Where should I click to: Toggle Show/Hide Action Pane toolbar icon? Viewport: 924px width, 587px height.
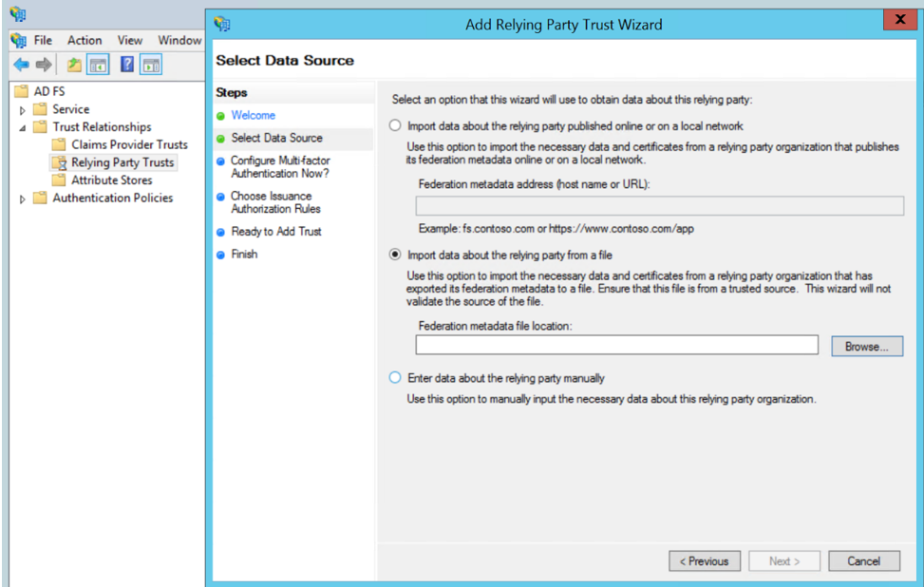point(151,65)
